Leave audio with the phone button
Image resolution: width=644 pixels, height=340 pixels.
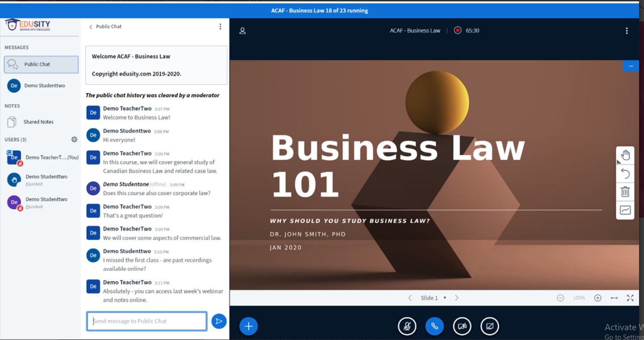tap(434, 326)
